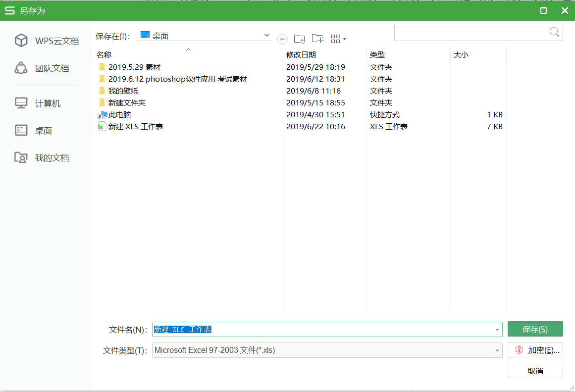Open 团队文档 from the sidebar
Screen dimensions: 575x392
coord(46,68)
